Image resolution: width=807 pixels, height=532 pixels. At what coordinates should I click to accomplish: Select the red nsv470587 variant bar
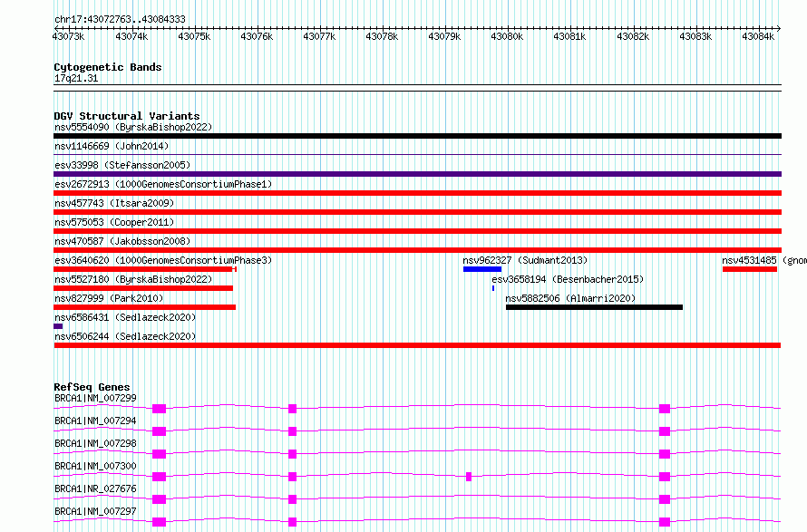pyautogui.click(x=417, y=250)
